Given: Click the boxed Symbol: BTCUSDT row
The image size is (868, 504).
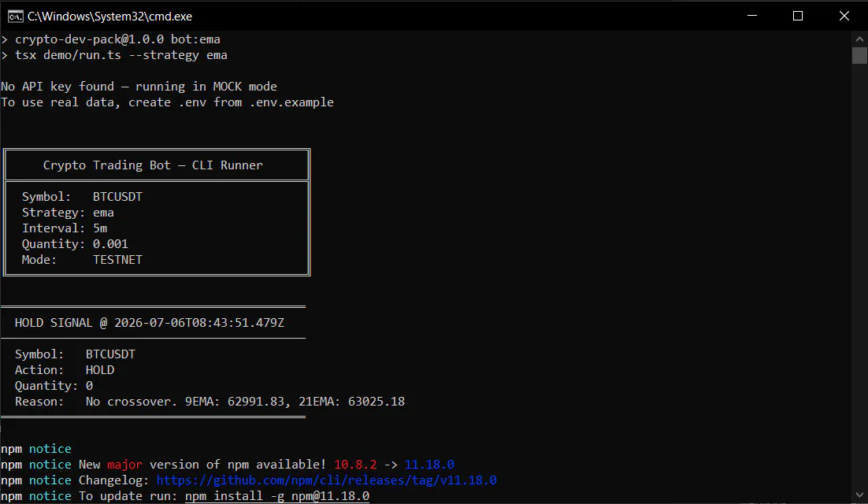Looking at the screenshot, I should click(82, 197).
